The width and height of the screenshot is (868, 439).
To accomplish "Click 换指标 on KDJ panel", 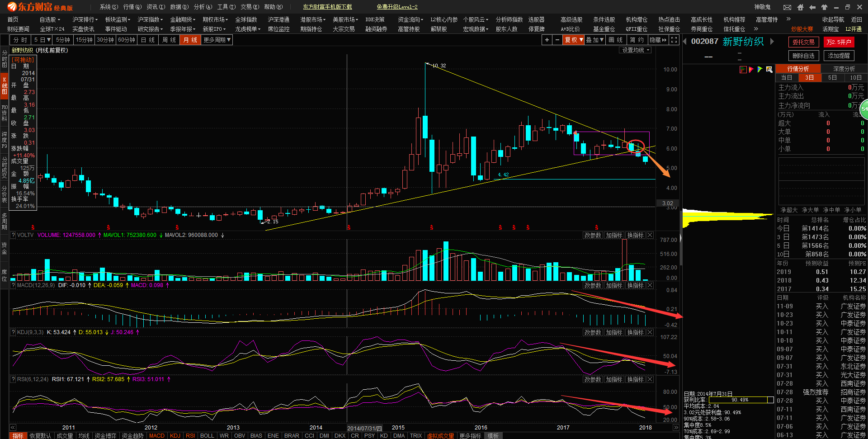I will click(635, 332).
